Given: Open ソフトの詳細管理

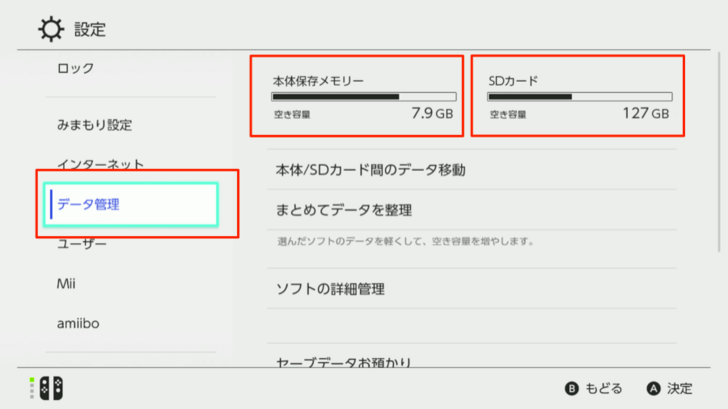Looking at the screenshot, I should pyautogui.click(x=330, y=290).
